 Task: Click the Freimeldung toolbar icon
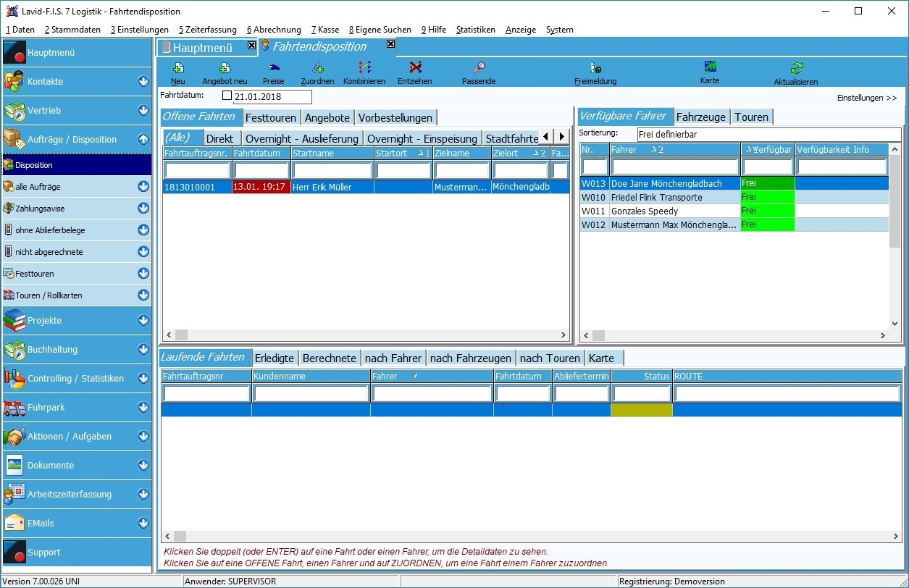[x=595, y=67]
